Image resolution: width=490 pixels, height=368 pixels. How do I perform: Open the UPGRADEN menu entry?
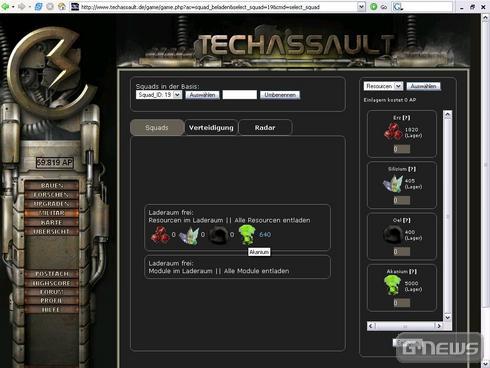52,203
